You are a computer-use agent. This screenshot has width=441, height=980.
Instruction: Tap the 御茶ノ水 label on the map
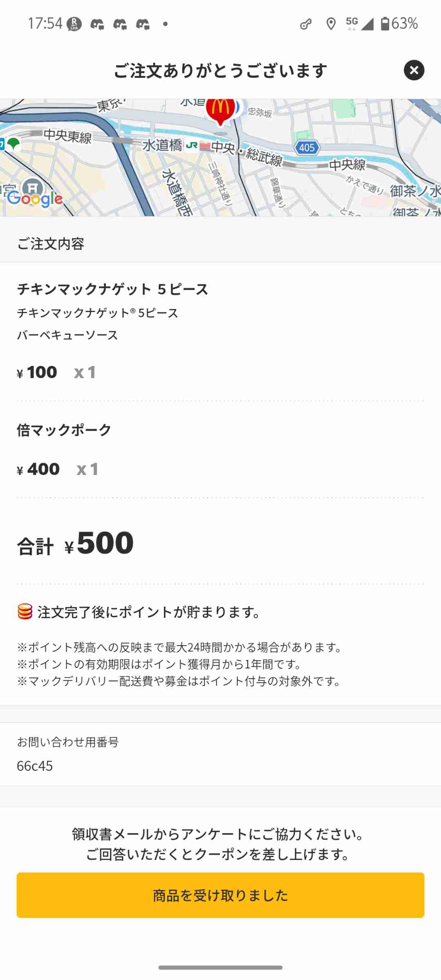click(414, 191)
